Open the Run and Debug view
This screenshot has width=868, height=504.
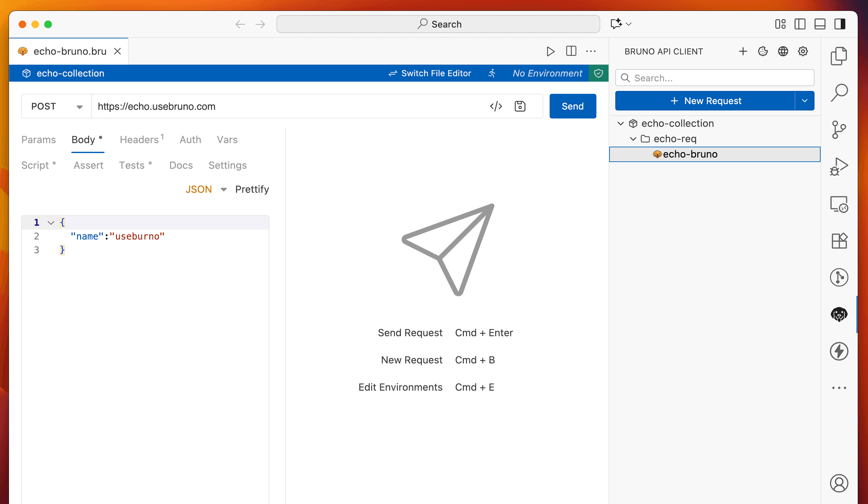(x=839, y=166)
